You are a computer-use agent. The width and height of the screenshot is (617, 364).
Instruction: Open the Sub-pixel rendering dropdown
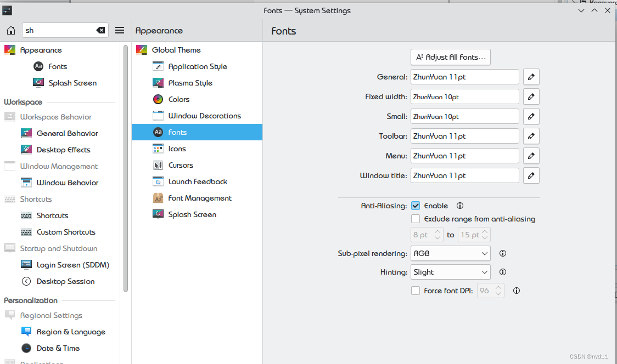click(x=450, y=253)
